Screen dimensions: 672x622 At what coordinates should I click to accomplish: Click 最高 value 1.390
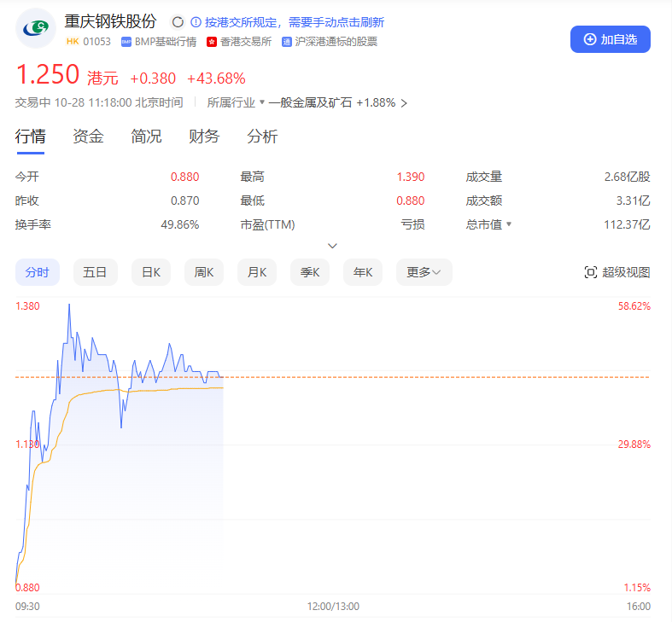coord(411,177)
